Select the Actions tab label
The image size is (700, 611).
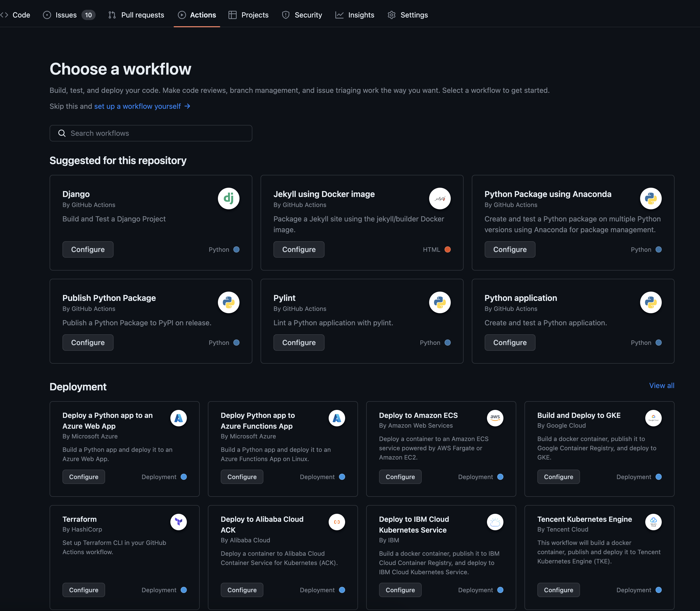pyautogui.click(x=203, y=15)
